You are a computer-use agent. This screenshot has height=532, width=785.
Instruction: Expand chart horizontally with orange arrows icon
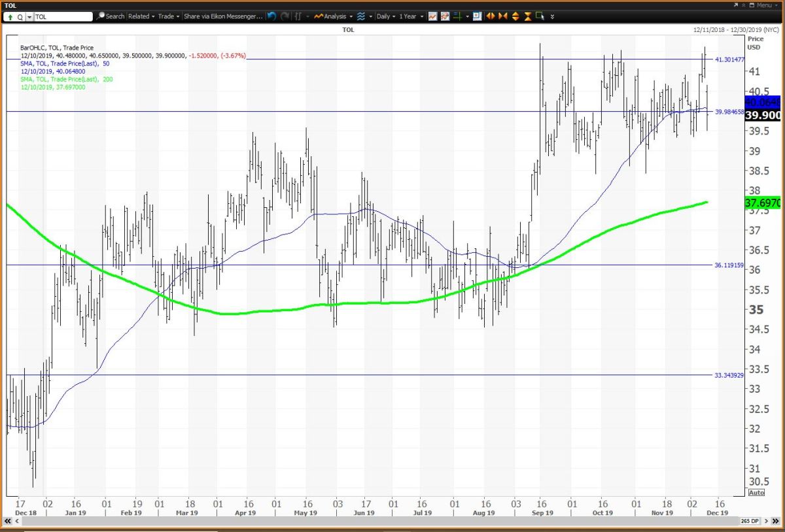point(490,16)
